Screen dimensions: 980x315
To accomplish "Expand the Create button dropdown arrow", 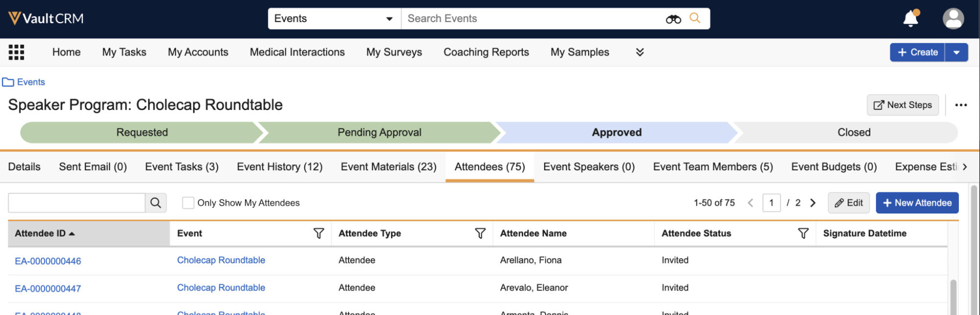I will [956, 52].
